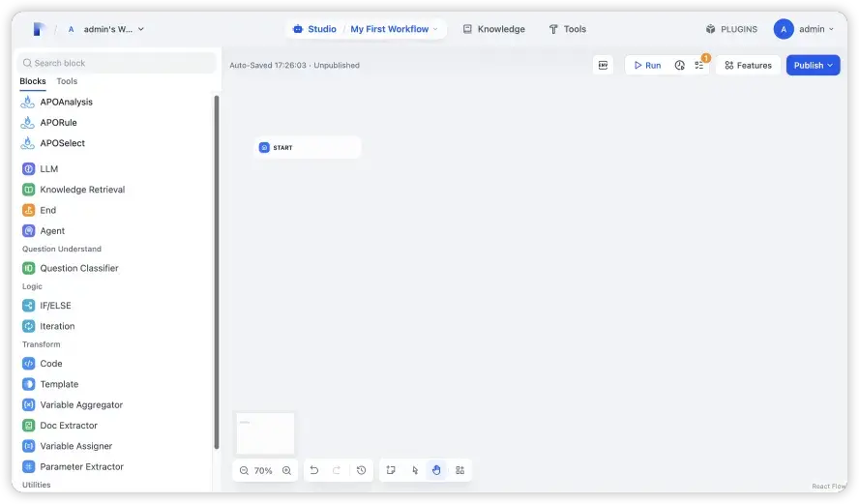The height and width of the screenshot is (504, 859).
Task: Undo the last workflow change
Action: point(314,470)
